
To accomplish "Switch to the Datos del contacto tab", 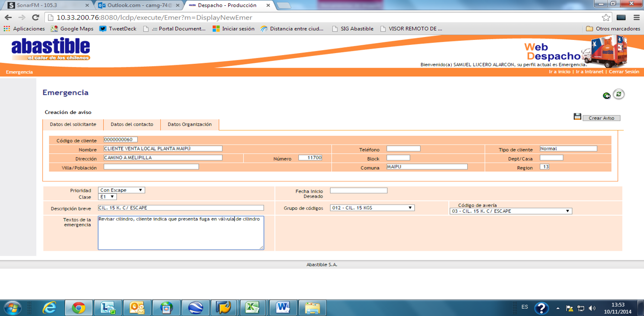I will click(x=132, y=125).
